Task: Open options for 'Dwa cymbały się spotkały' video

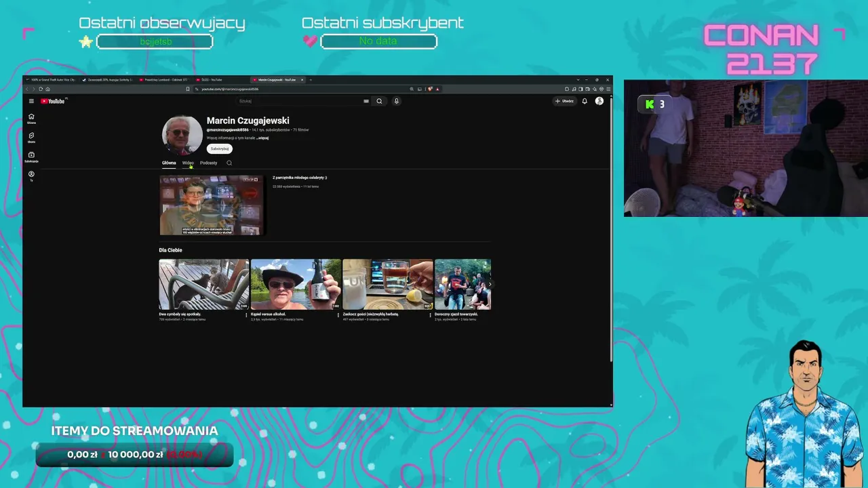Action: [x=246, y=315]
